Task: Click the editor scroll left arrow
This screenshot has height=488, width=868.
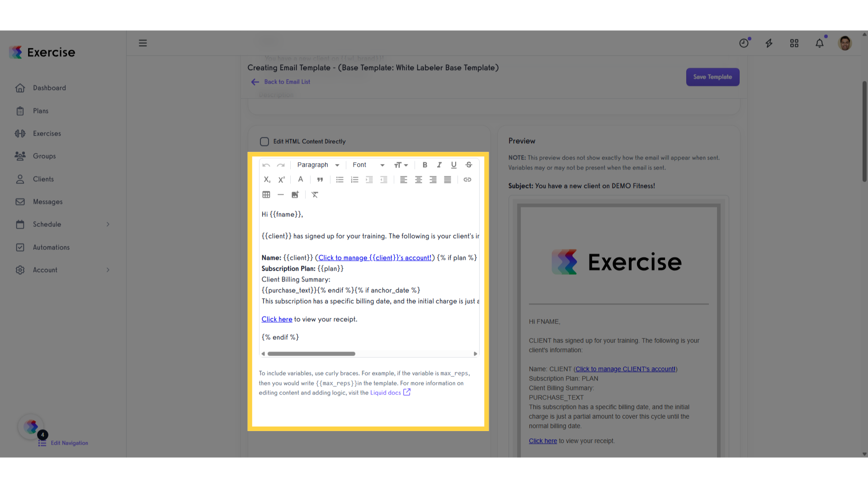Action: (263, 354)
